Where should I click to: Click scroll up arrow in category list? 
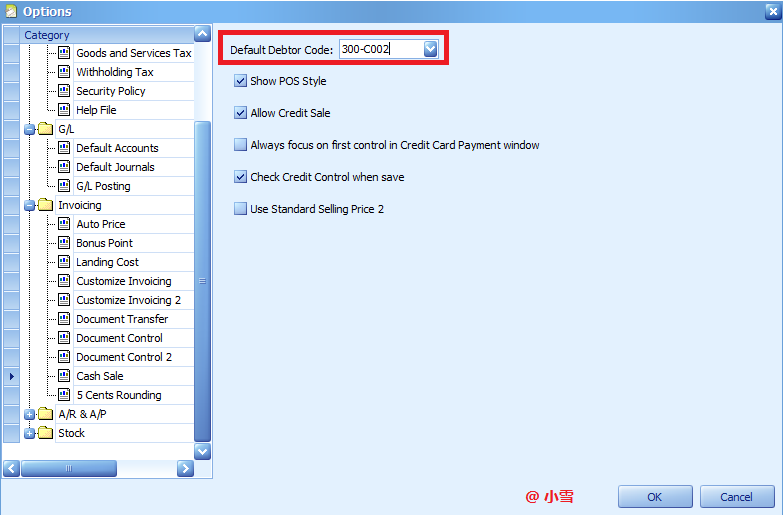tap(202, 34)
